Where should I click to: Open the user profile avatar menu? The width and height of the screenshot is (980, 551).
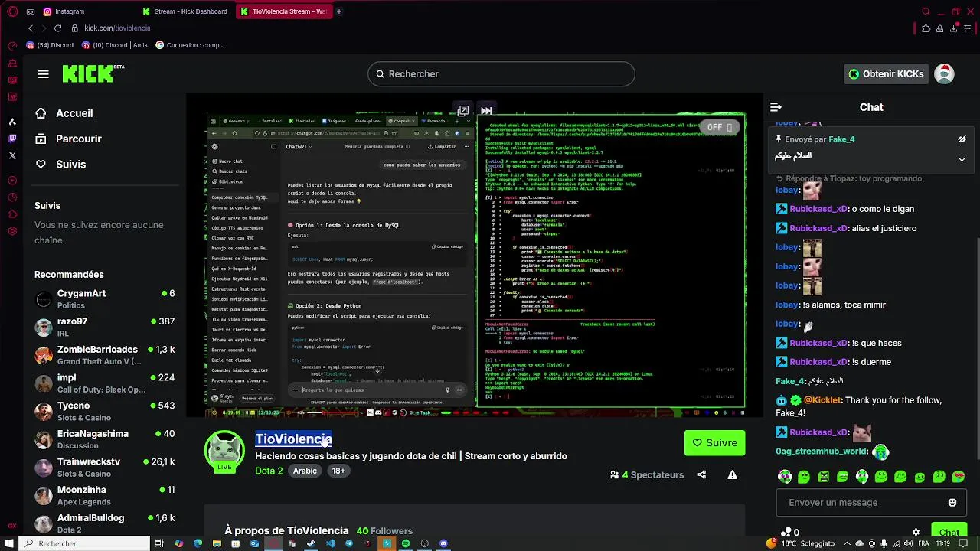944,74
